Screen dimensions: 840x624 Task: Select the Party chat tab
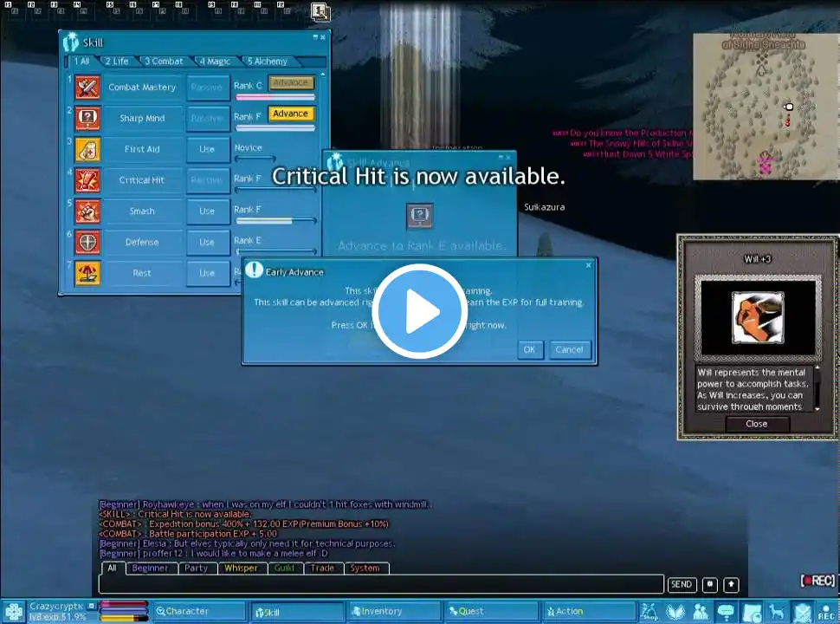tap(196, 569)
